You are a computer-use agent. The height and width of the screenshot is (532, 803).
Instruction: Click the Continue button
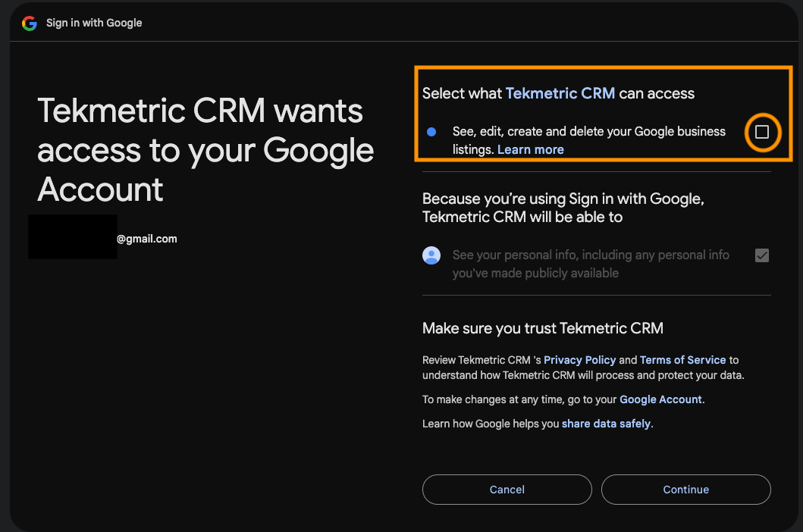point(685,490)
